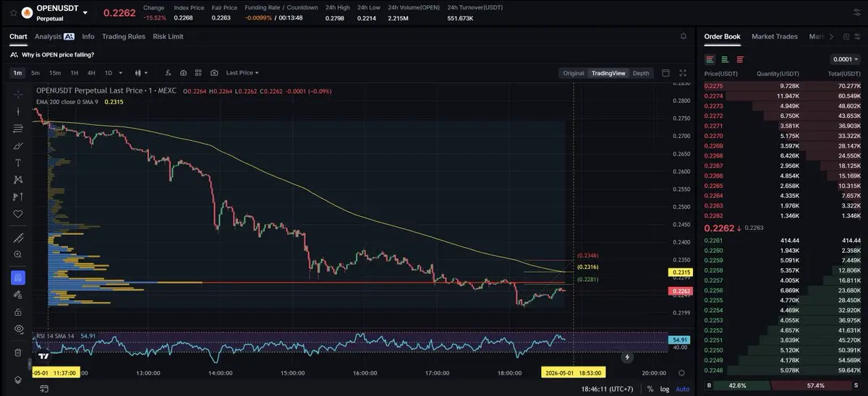Switch to the Depth chart view
Viewport: 868px width, 396px height.
pos(641,73)
